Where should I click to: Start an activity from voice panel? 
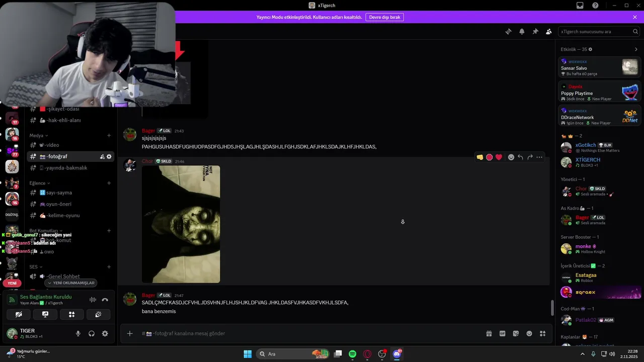click(x=71, y=314)
